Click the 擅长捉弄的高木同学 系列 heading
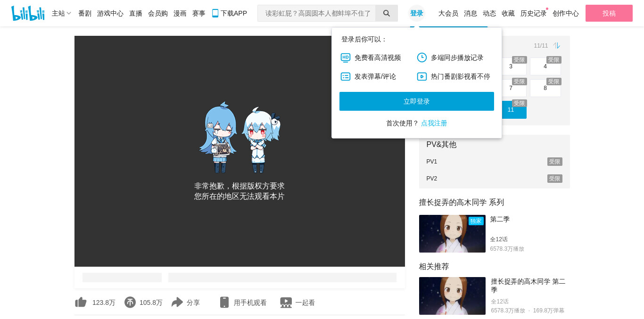Viewport: 644px width, 319px height. 462,202
